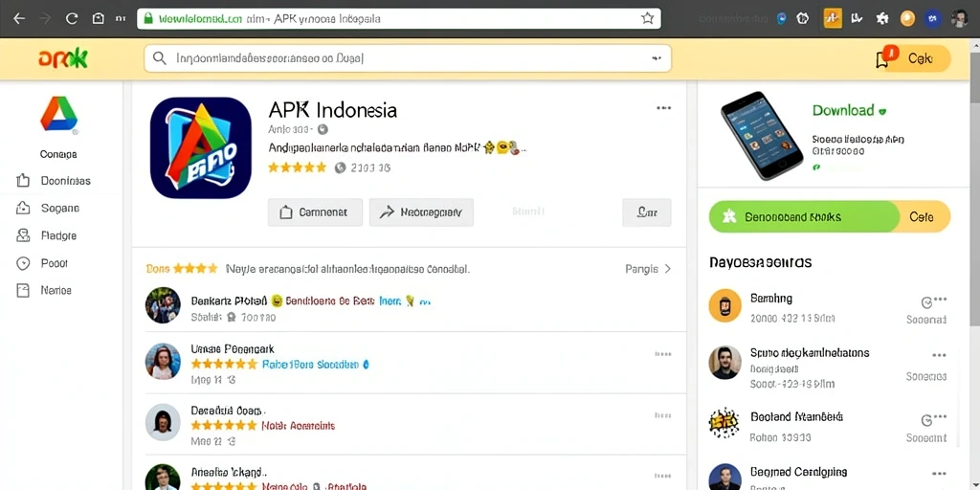Click the star rating under APK Indonesia
The width and height of the screenshot is (980, 490).
pos(298,167)
